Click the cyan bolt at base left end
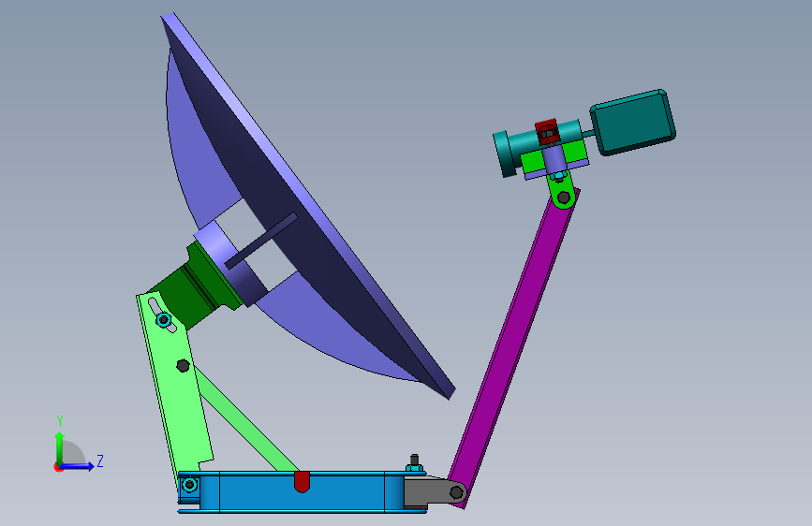The height and width of the screenshot is (526, 812). click(x=189, y=485)
